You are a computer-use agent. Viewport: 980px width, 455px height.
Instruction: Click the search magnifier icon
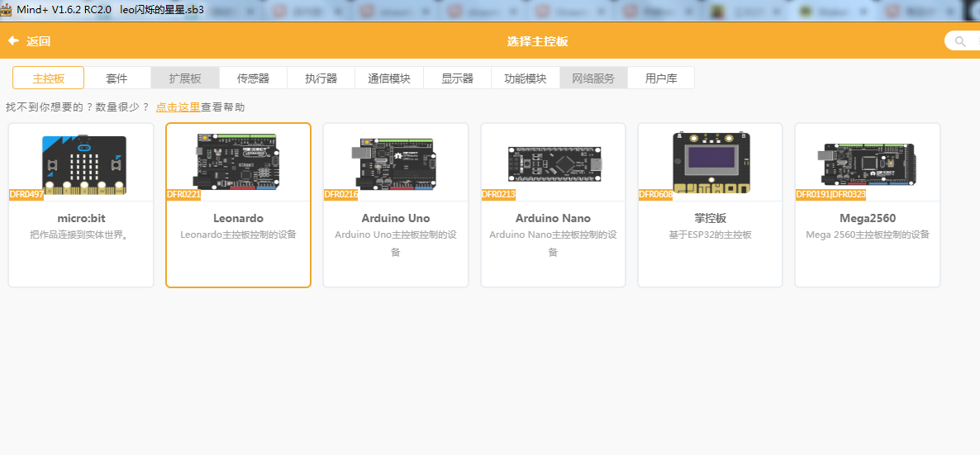(960, 41)
